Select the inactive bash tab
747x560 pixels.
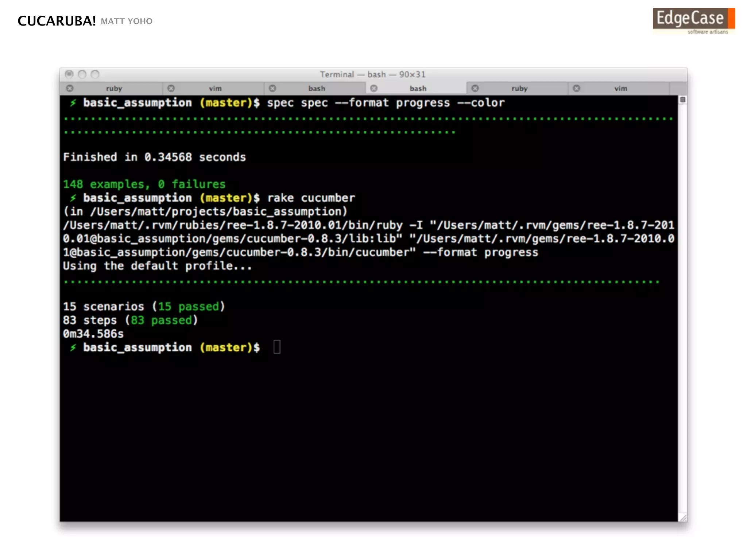tap(317, 89)
